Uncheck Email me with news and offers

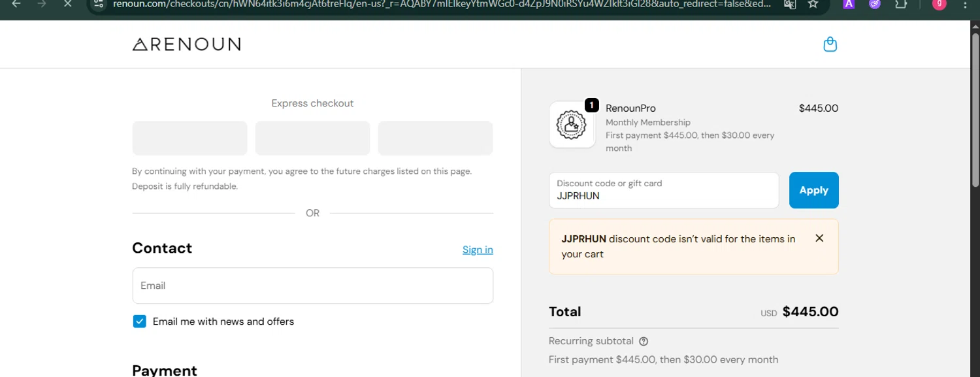click(x=139, y=321)
